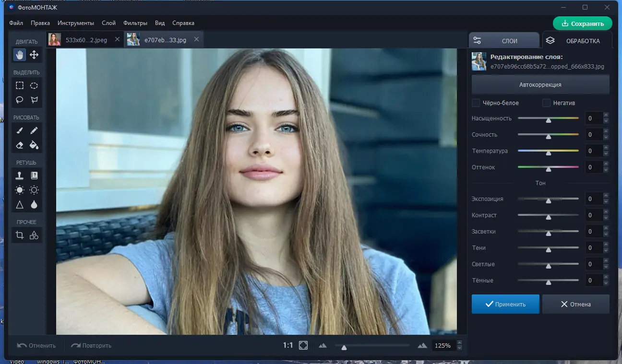Open the Crop tool
Image resolution: width=622 pixels, height=364 pixels.
pyautogui.click(x=20, y=235)
